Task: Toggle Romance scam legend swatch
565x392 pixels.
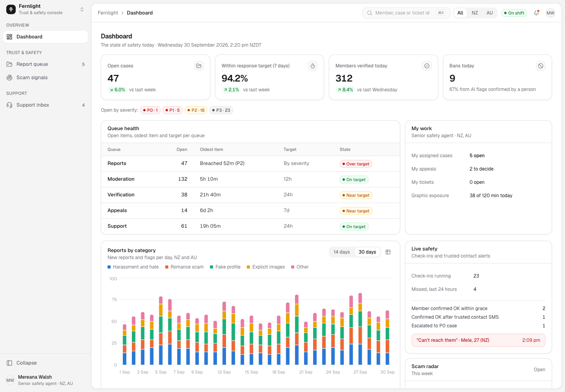Action: 167,267
